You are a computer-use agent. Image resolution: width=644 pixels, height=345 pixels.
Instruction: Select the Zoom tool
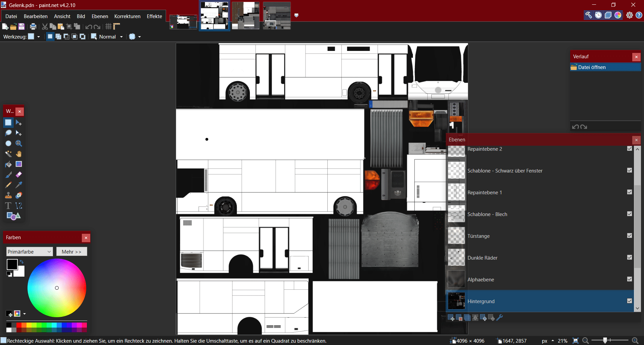coord(19,143)
